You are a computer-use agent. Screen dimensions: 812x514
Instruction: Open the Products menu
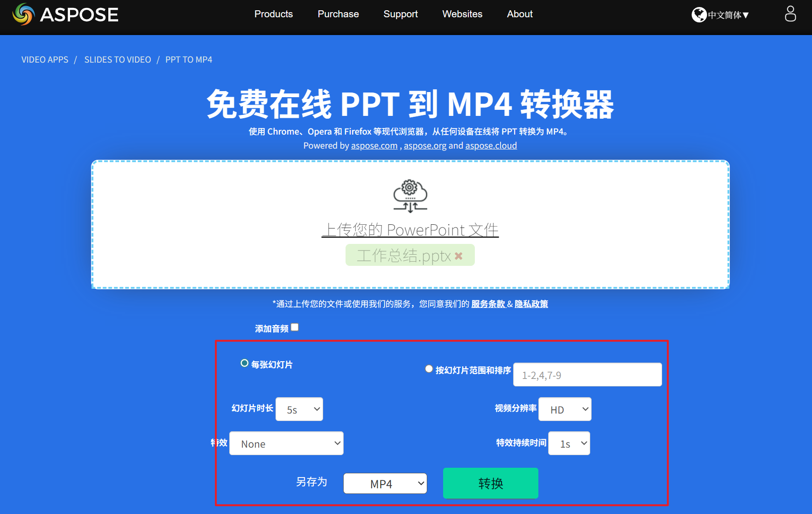point(273,14)
